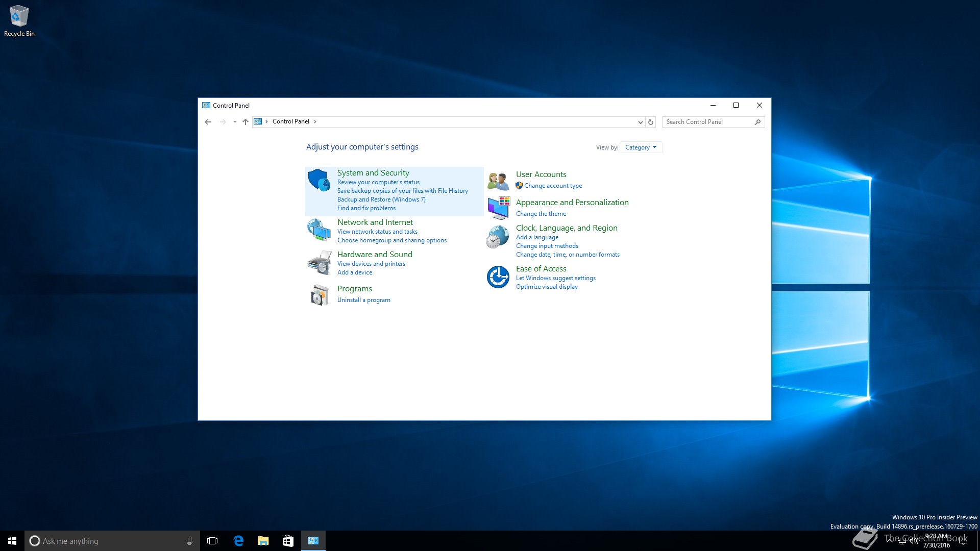Open the recent locations arrow

point(235,122)
